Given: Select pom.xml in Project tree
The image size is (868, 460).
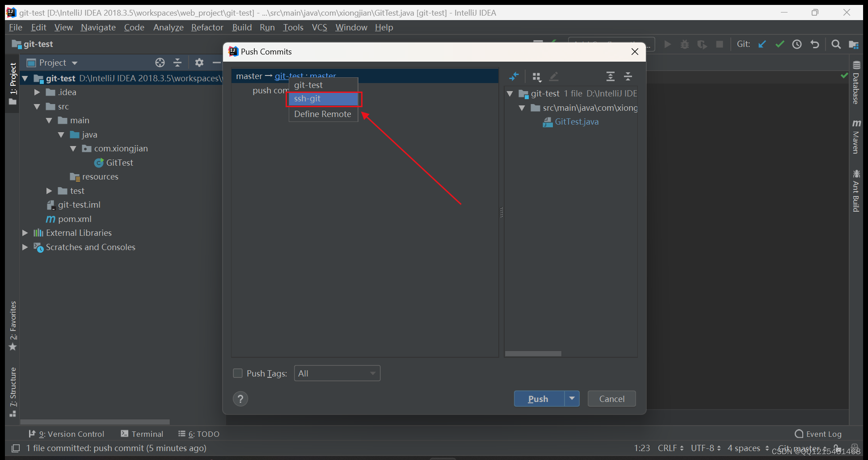Looking at the screenshot, I should click(x=69, y=219).
